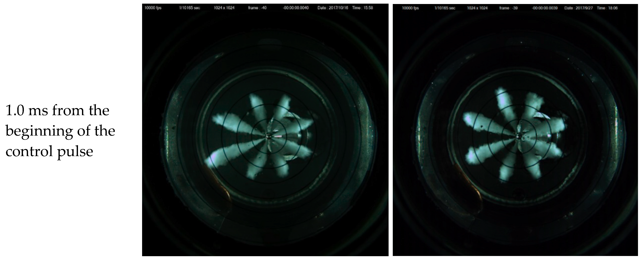Click 'Time : 18:06' in right image
The image size is (644, 262).
607,8
